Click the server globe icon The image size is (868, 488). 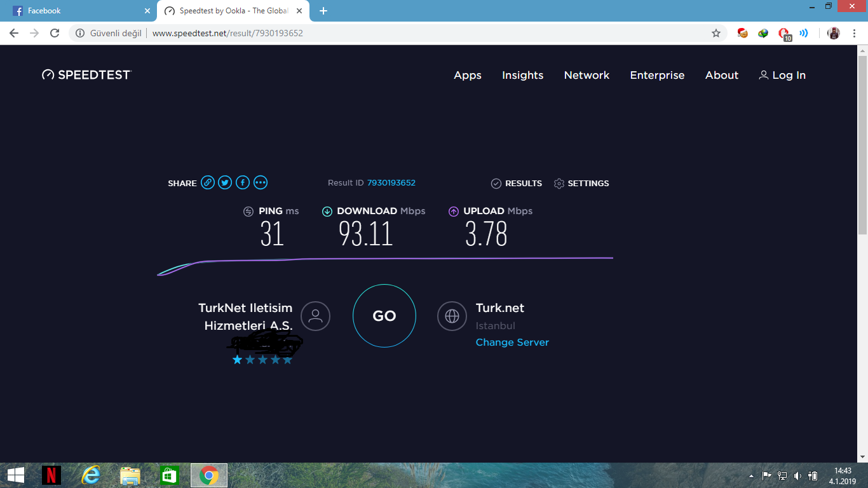(452, 316)
